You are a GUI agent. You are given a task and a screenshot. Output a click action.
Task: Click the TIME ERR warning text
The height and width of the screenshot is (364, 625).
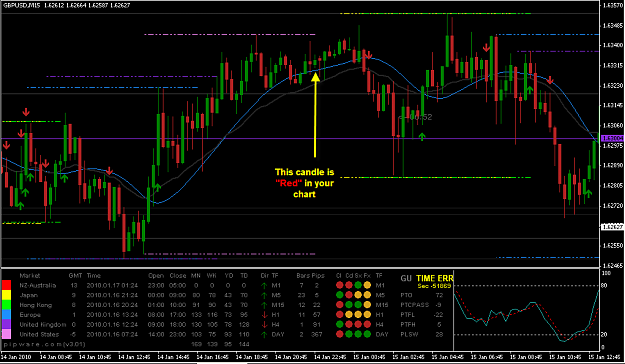[434, 278]
